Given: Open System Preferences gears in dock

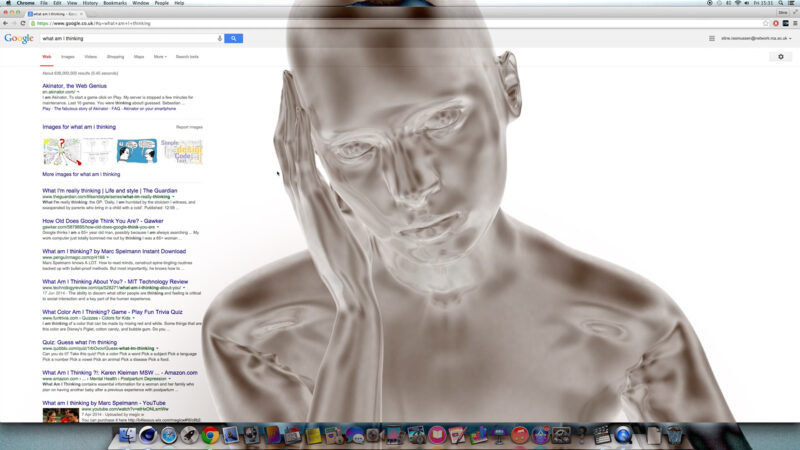Looking at the screenshot, I should coord(561,435).
